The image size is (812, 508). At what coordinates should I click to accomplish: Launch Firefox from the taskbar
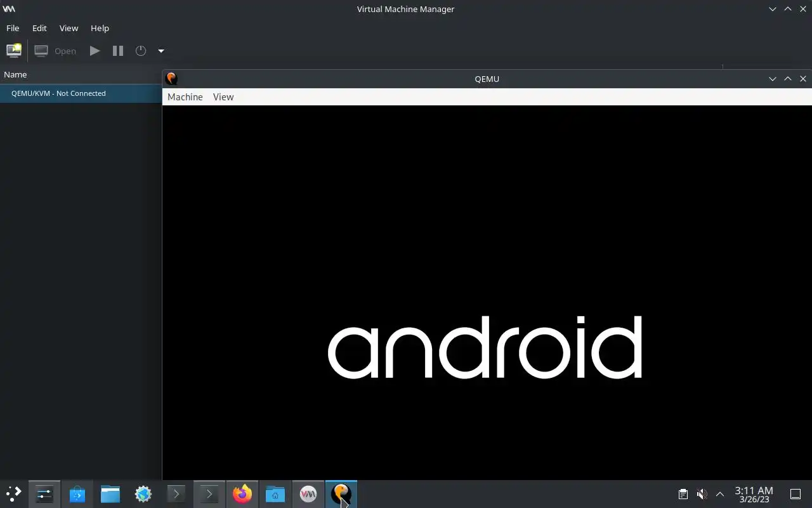click(x=242, y=494)
